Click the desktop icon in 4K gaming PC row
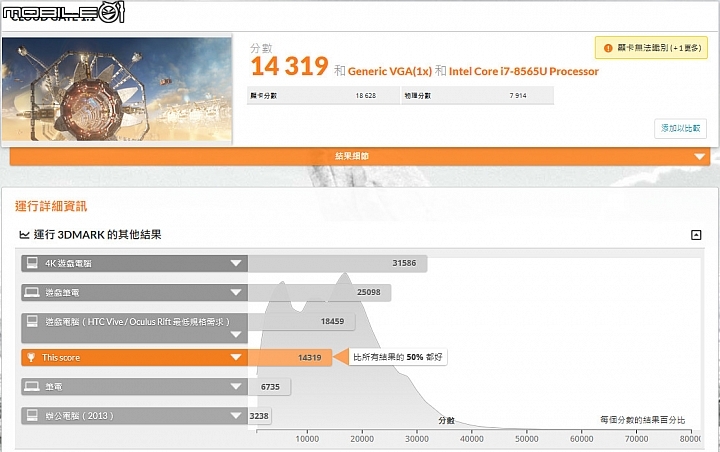720x452 pixels. (x=32, y=263)
